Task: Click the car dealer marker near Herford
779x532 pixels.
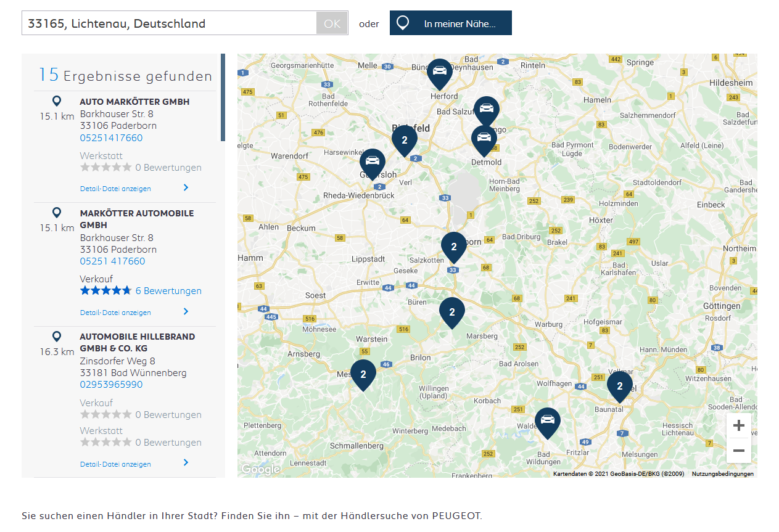Action: [x=439, y=72]
